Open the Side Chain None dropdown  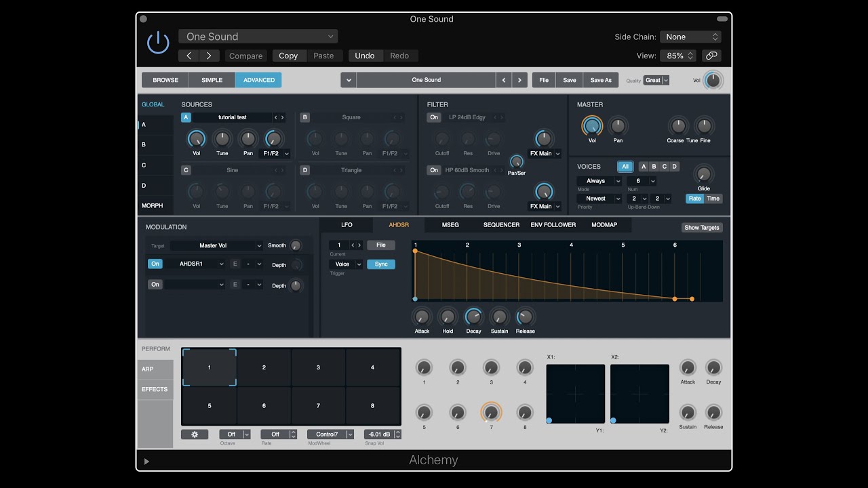click(x=690, y=37)
